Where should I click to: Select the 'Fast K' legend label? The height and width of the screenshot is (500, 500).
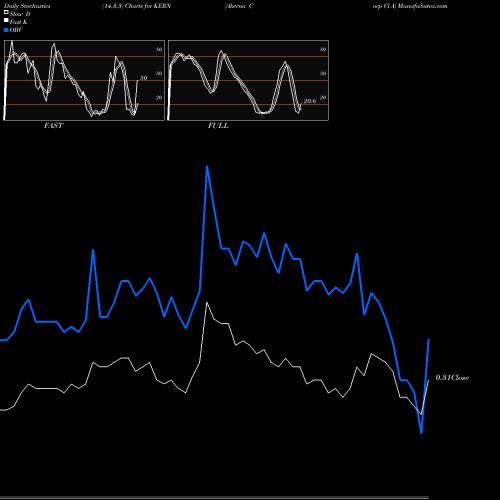pyautogui.click(x=19, y=22)
